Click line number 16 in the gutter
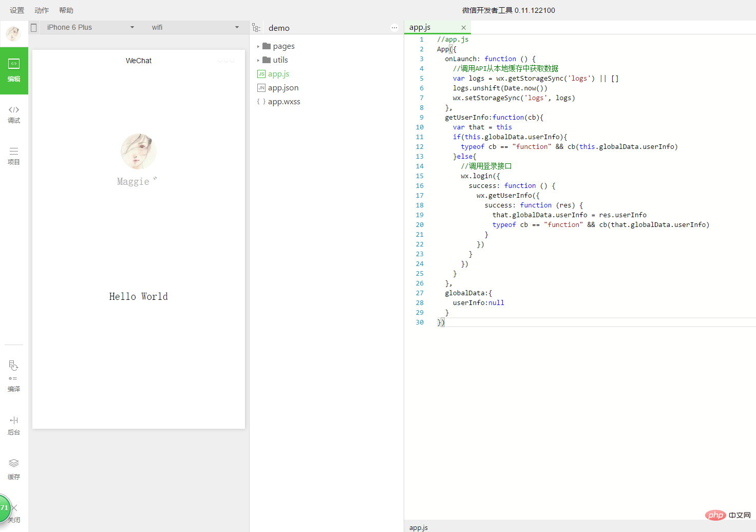Screen dimensions: 756x532 [x=420, y=185]
